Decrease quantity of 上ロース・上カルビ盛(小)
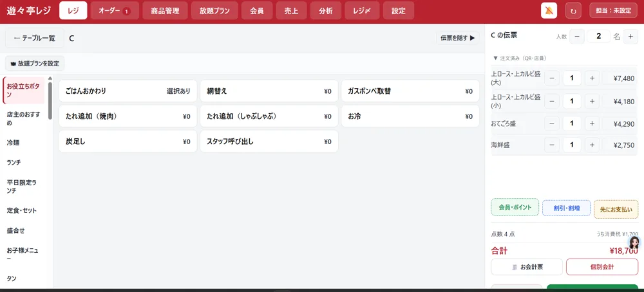 (552, 101)
